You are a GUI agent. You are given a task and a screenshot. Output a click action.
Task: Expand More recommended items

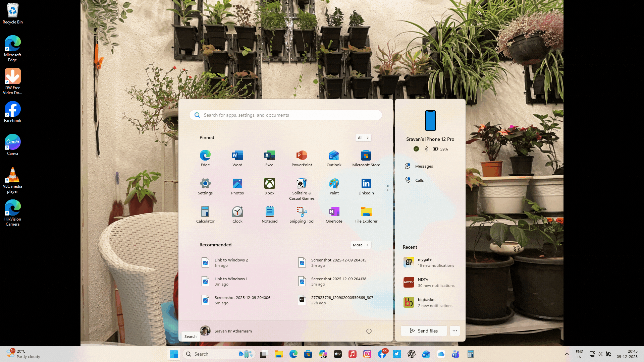click(x=361, y=245)
